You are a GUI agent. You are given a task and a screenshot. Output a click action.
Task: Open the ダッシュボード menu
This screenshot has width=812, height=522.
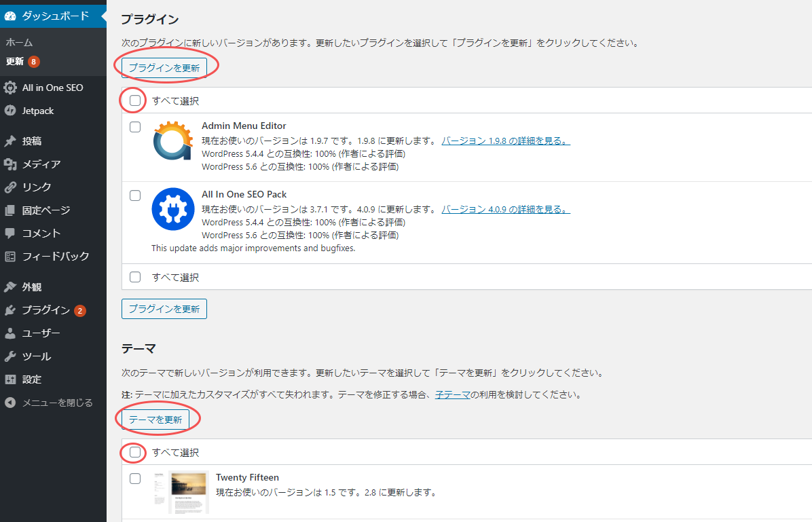pos(53,16)
